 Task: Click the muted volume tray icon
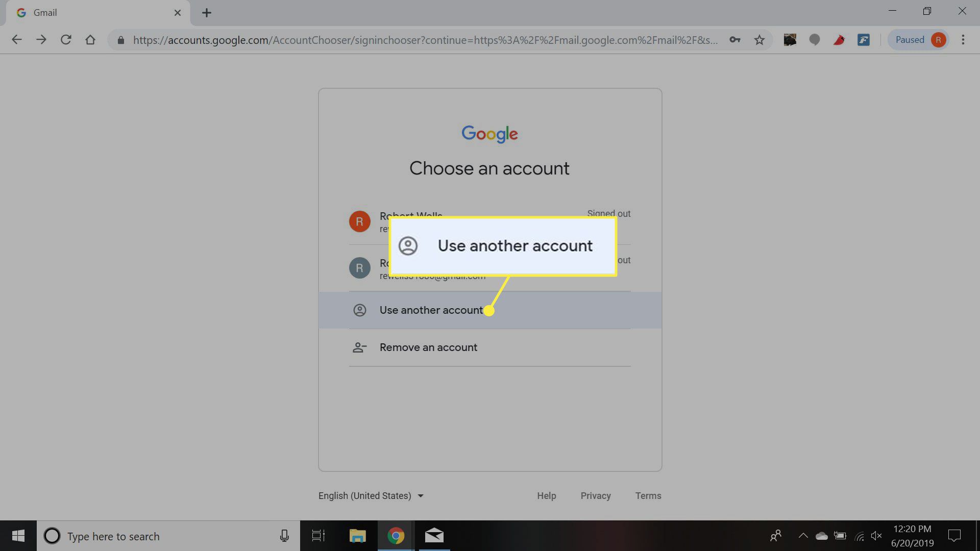tap(877, 536)
